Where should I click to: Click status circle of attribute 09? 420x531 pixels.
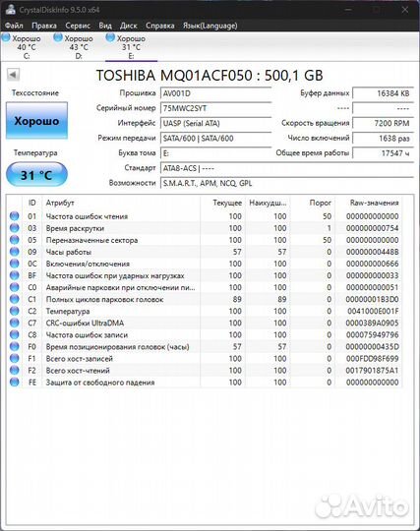tap(15, 252)
